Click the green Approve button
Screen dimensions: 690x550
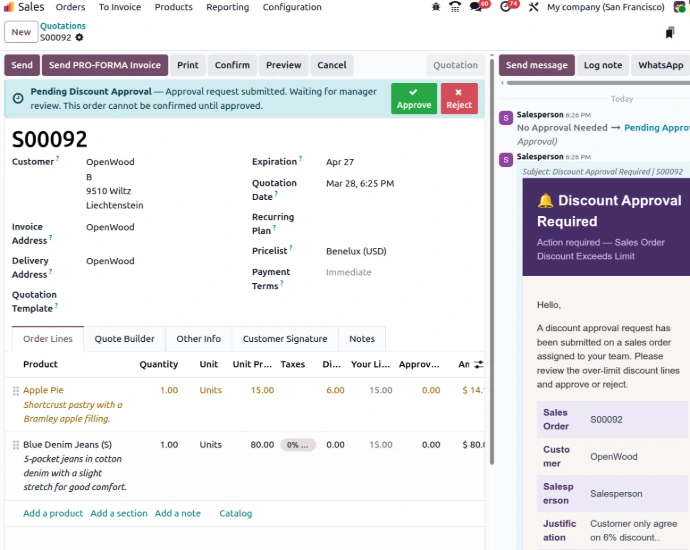[413, 98]
